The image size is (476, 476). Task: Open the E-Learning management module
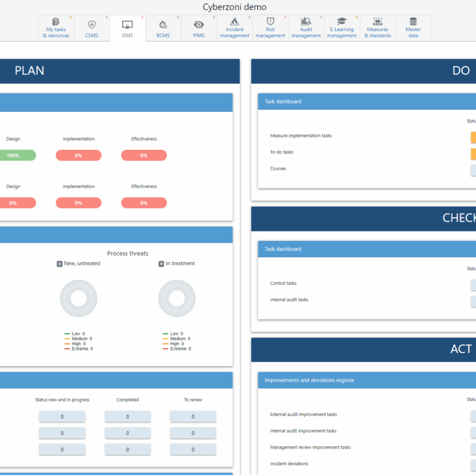click(x=342, y=28)
